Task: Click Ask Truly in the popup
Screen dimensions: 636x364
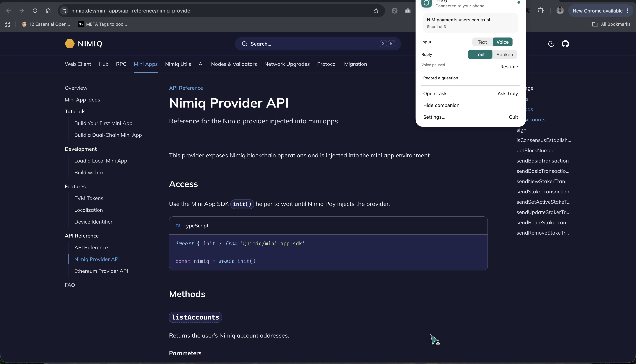Action: click(x=508, y=94)
